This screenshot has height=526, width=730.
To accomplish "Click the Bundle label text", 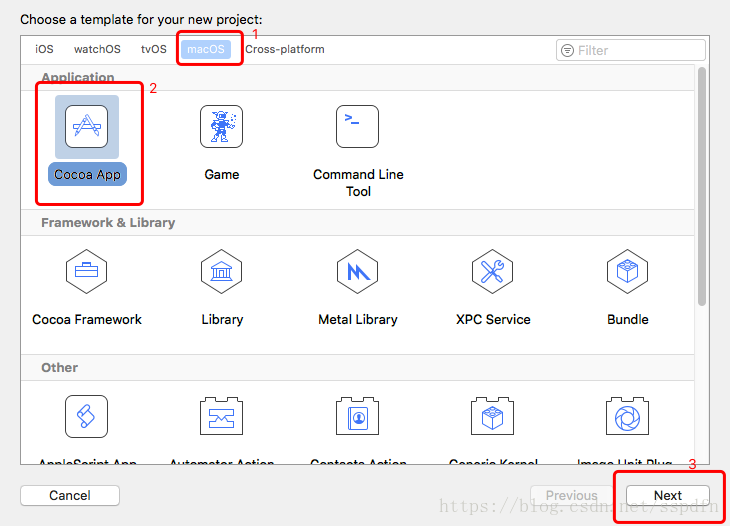I will [628, 320].
